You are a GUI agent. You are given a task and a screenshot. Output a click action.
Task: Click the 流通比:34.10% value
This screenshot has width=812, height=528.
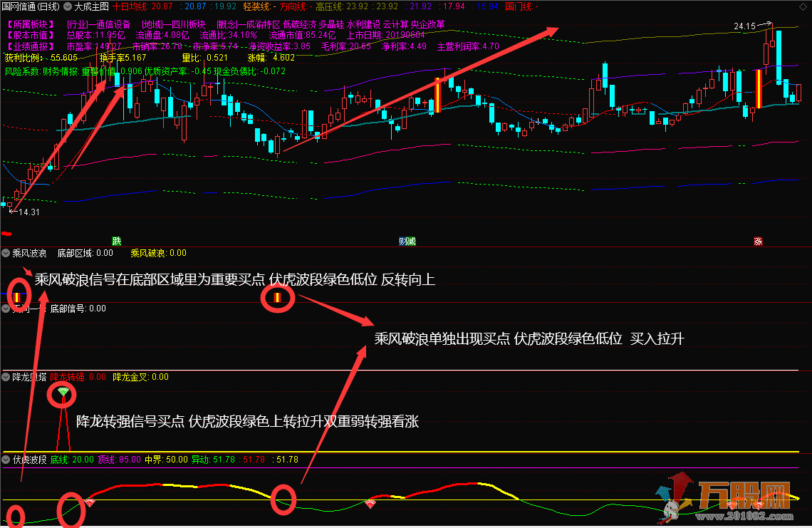(229, 35)
